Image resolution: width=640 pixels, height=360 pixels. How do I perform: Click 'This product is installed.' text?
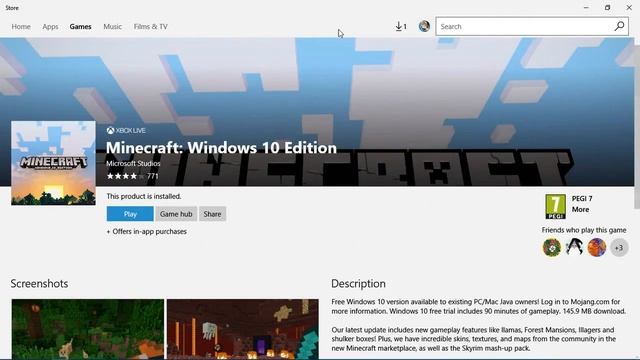tap(144, 196)
